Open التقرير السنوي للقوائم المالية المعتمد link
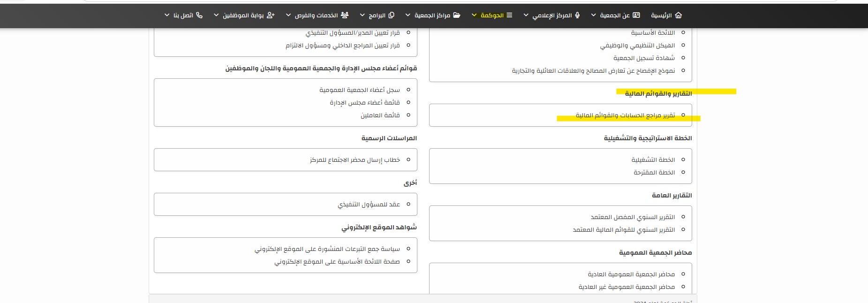This screenshot has width=868, height=303. tap(624, 230)
